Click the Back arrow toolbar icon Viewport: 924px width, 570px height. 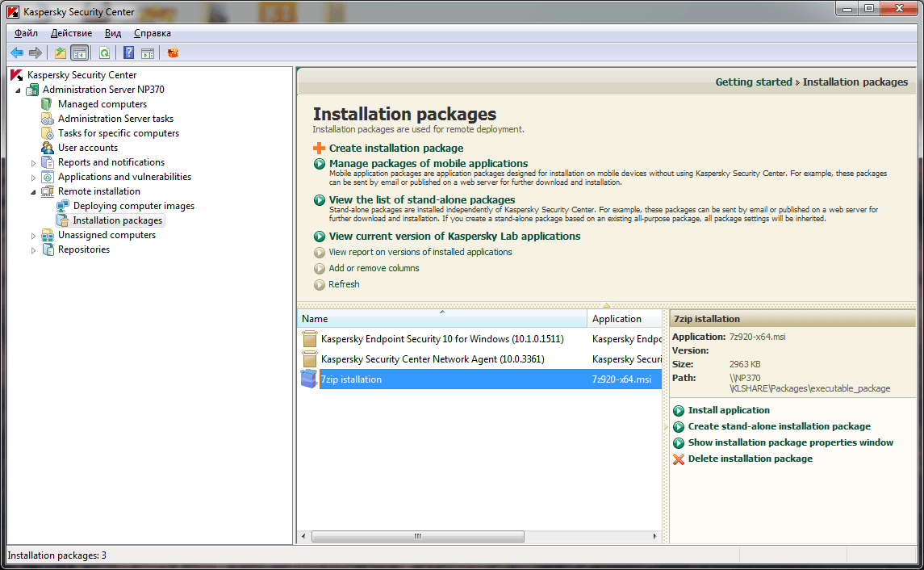click(17, 53)
